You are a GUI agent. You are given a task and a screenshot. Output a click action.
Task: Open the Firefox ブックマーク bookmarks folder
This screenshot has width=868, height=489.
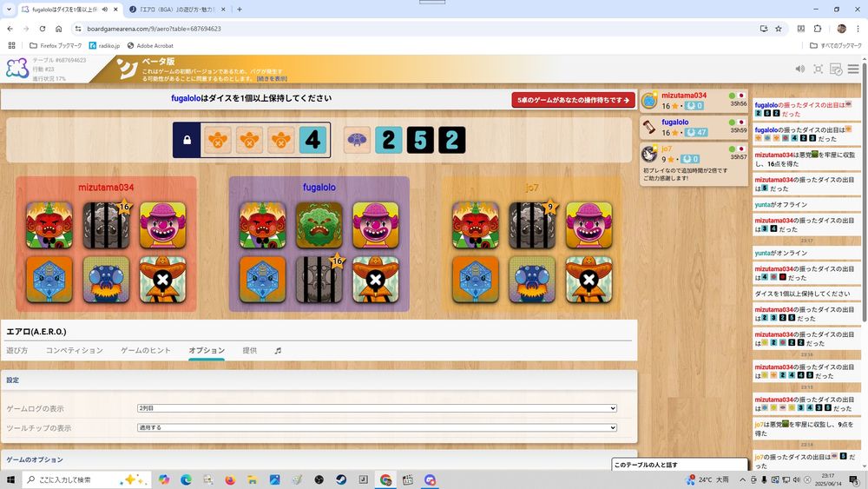(x=56, y=45)
